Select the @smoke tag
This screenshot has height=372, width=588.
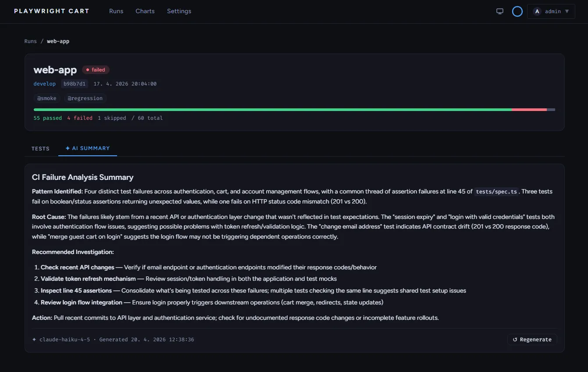click(47, 98)
